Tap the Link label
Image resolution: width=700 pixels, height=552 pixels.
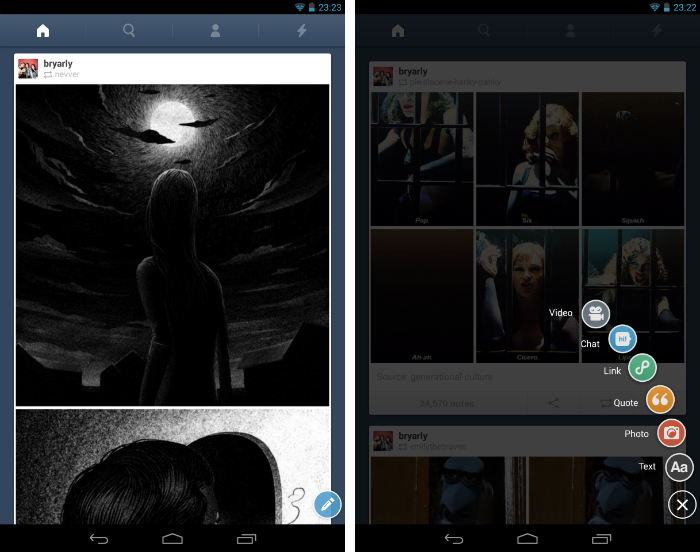612,371
